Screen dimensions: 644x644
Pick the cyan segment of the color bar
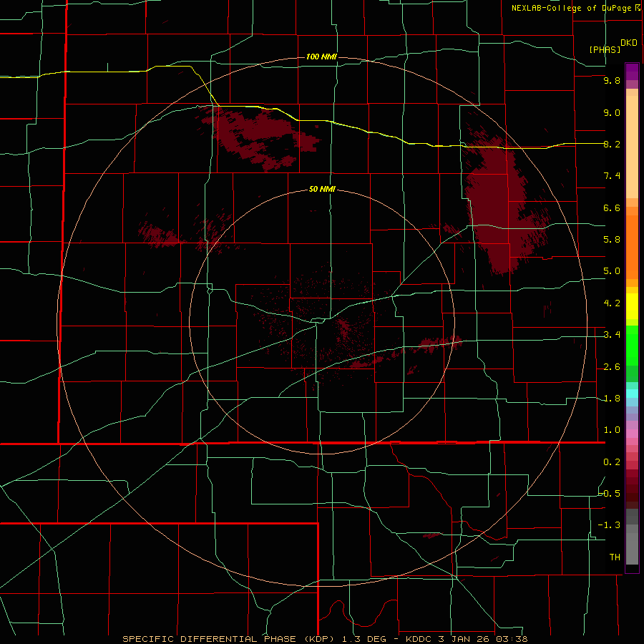[x=632, y=394]
